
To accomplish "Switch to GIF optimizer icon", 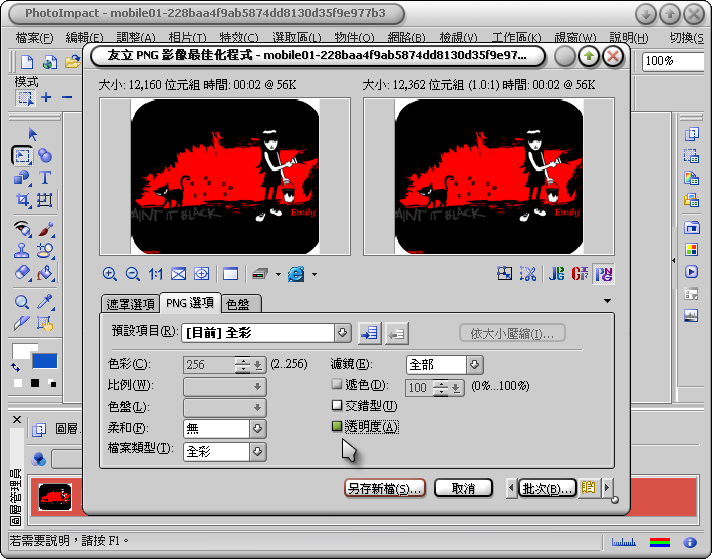I will [x=580, y=273].
